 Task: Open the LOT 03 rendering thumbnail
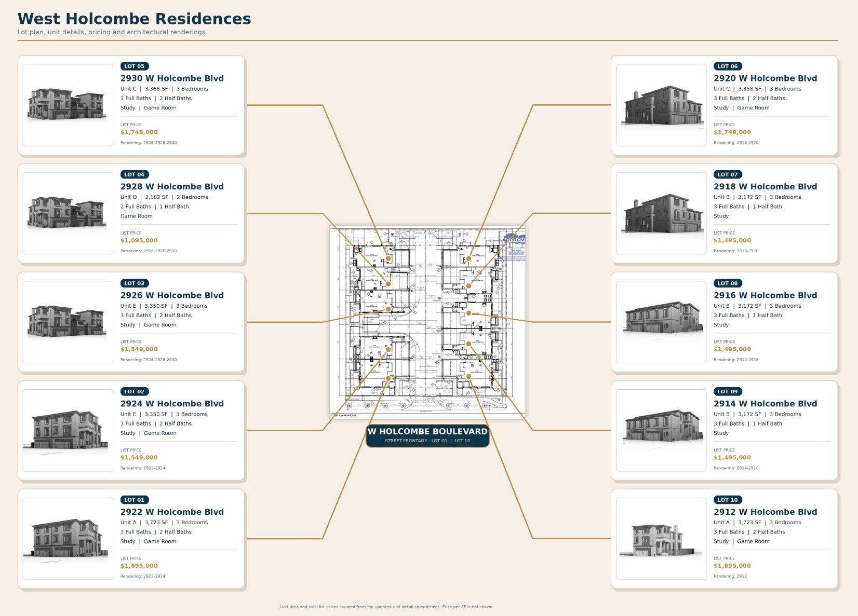pos(68,322)
